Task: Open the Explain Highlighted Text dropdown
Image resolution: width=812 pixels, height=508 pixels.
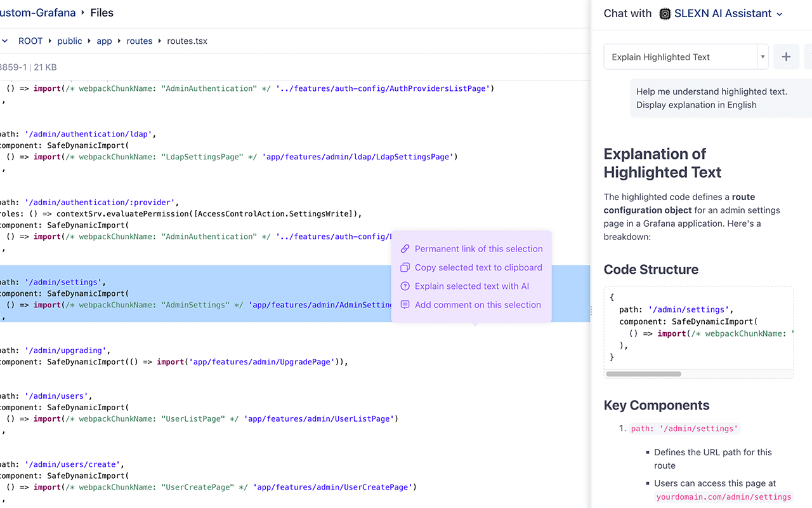Action: pyautogui.click(x=686, y=57)
